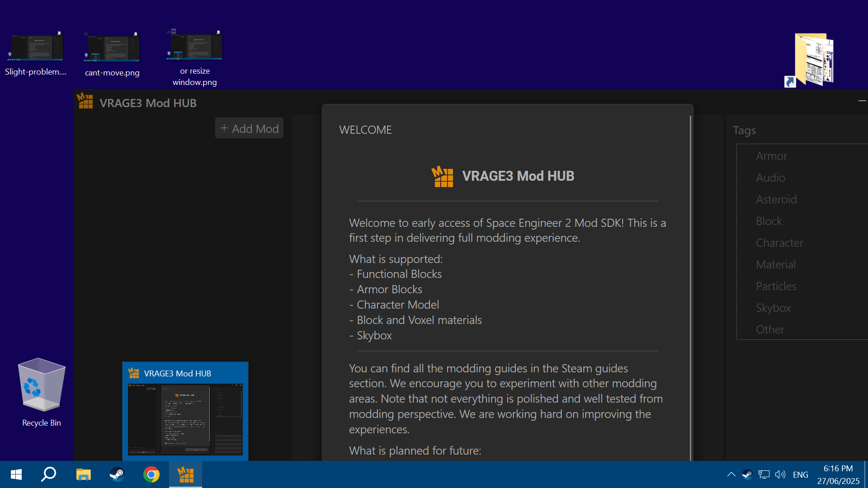Toggle the Block tag checkbox
Viewport: 868px width, 488px height.
tap(744, 220)
